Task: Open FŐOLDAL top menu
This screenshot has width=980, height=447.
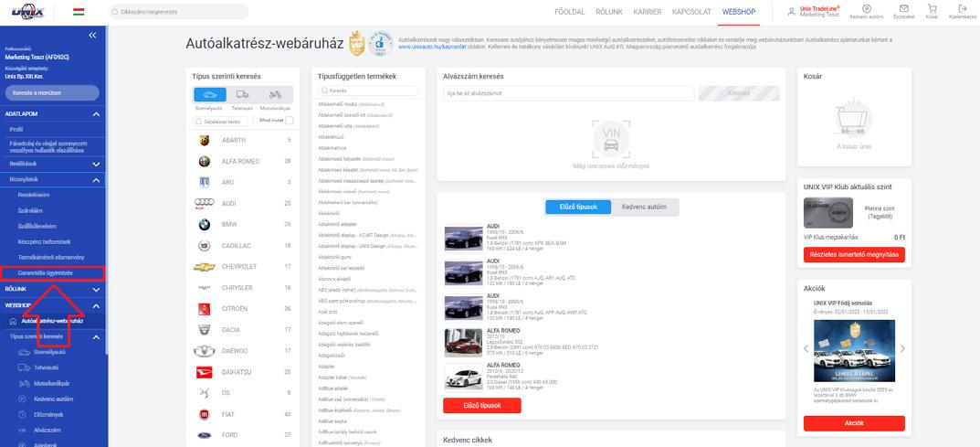Action: pos(570,12)
